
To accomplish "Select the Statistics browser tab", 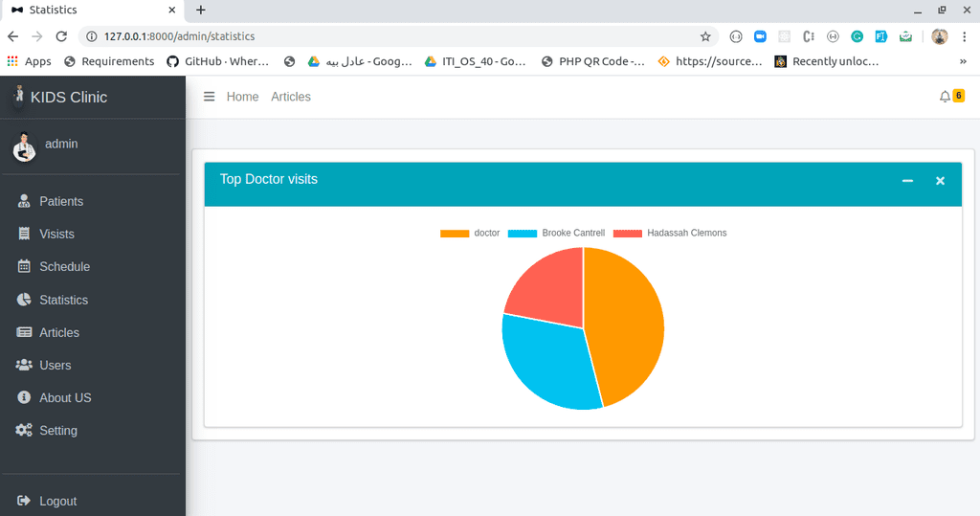I will (x=93, y=10).
